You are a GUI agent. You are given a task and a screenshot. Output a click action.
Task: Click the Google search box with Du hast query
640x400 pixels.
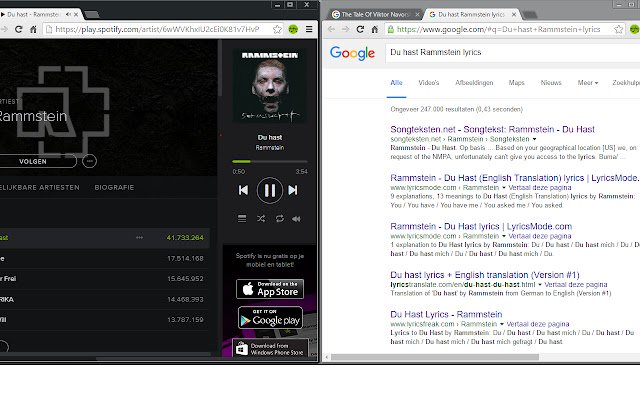pyautogui.click(x=513, y=53)
